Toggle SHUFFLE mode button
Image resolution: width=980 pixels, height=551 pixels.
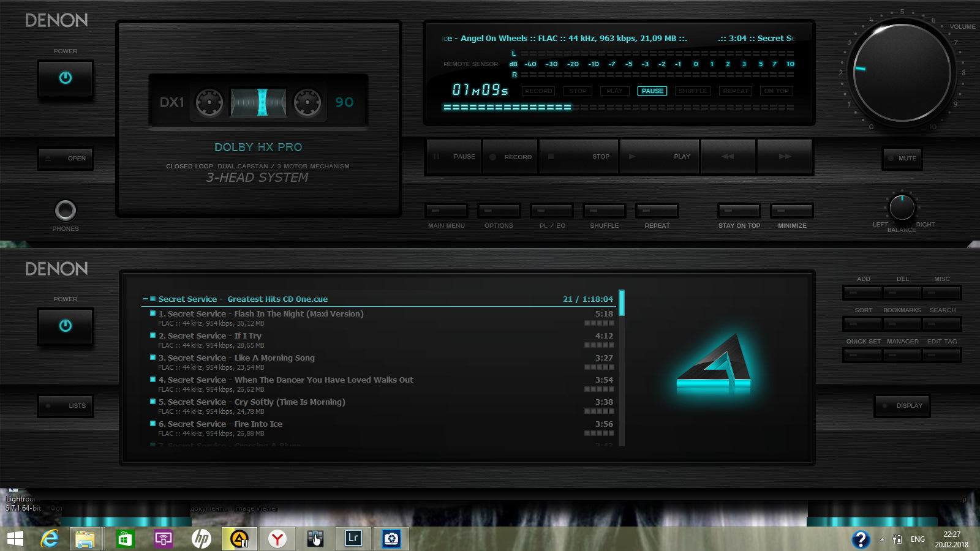[x=605, y=211]
